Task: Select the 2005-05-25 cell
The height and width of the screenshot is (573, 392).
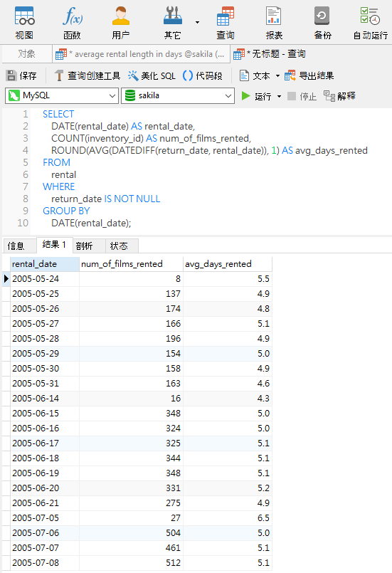Action: tap(45, 294)
